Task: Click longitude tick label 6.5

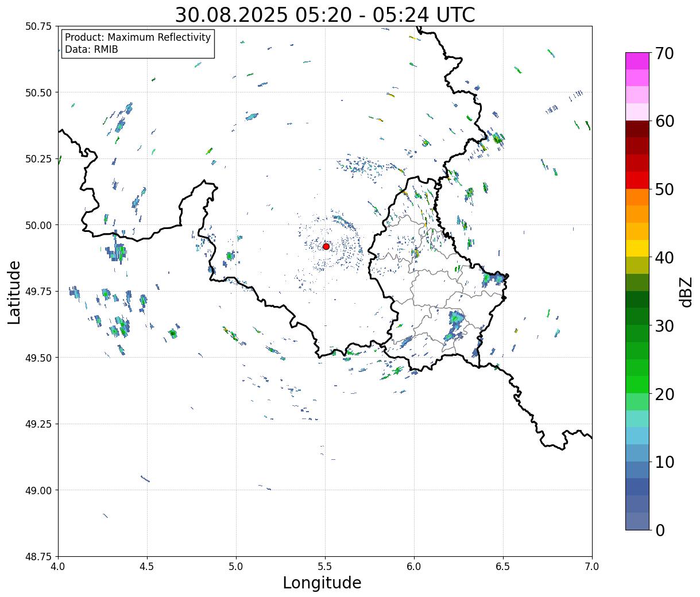Action: [503, 567]
